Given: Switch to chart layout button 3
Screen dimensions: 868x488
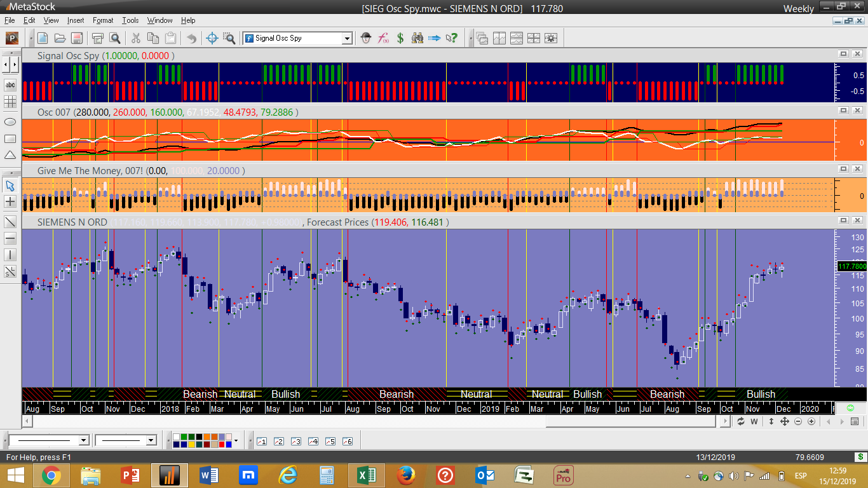Looking at the screenshot, I should click(x=295, y=441).
